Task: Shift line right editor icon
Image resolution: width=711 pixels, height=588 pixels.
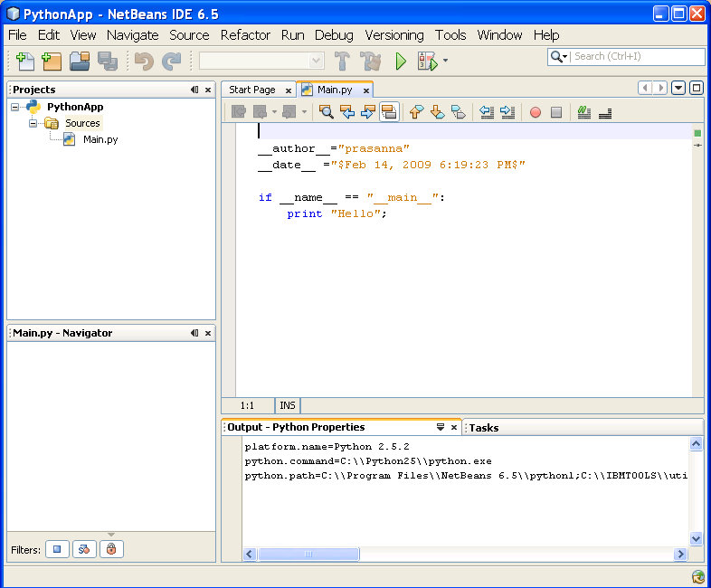Action: tap(507, 111)
